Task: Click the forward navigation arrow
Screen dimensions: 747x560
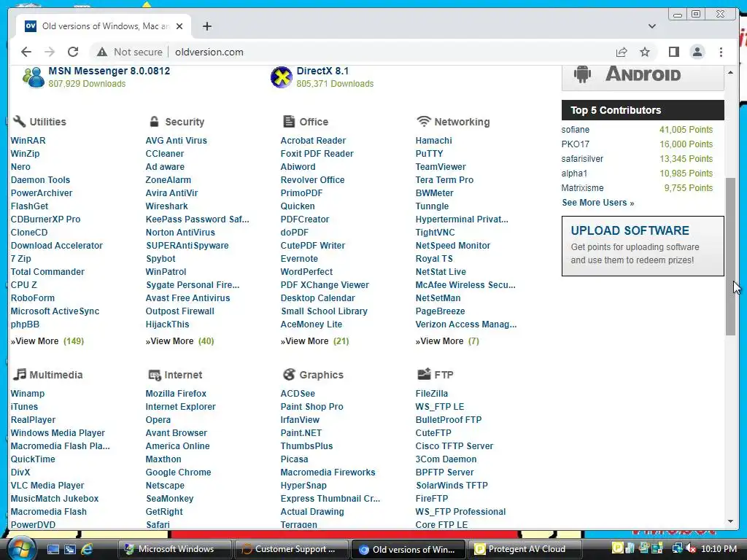Action: pyautogui.click(x=50, y=52)
